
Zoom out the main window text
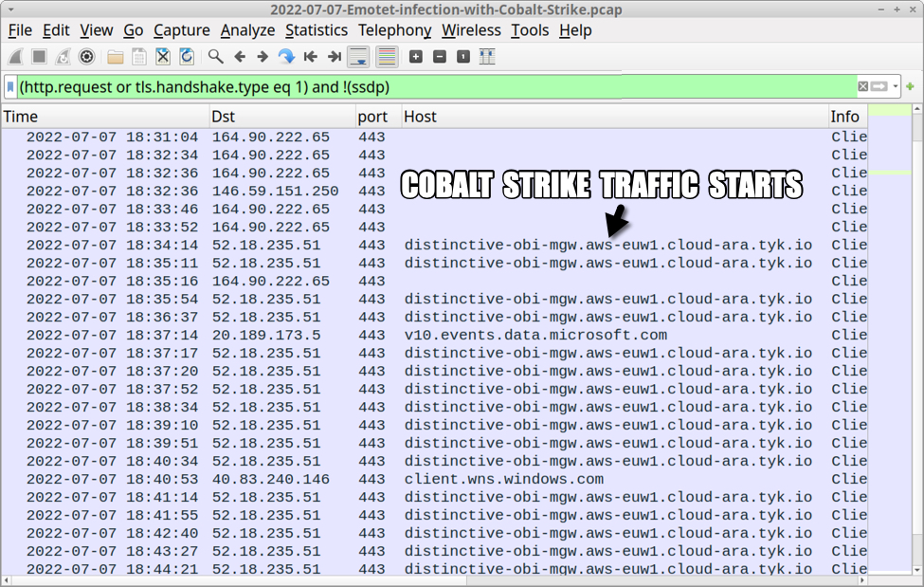click(440, 57)
